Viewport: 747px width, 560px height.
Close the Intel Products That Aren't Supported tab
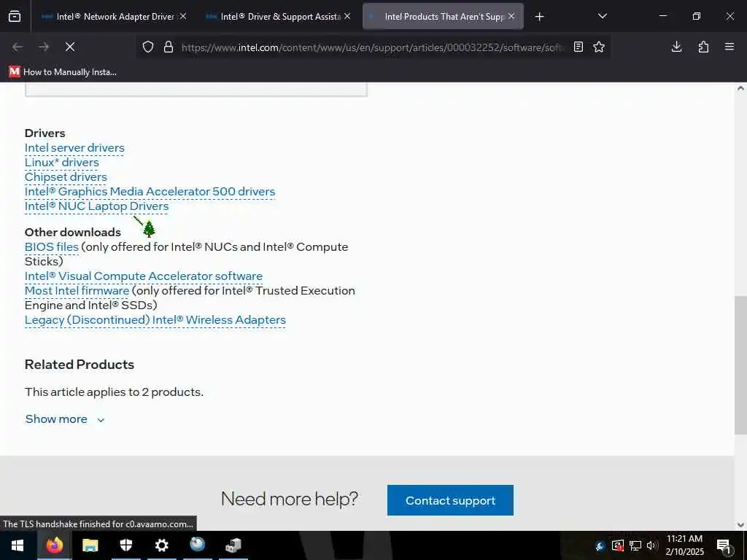click(511, 16)
